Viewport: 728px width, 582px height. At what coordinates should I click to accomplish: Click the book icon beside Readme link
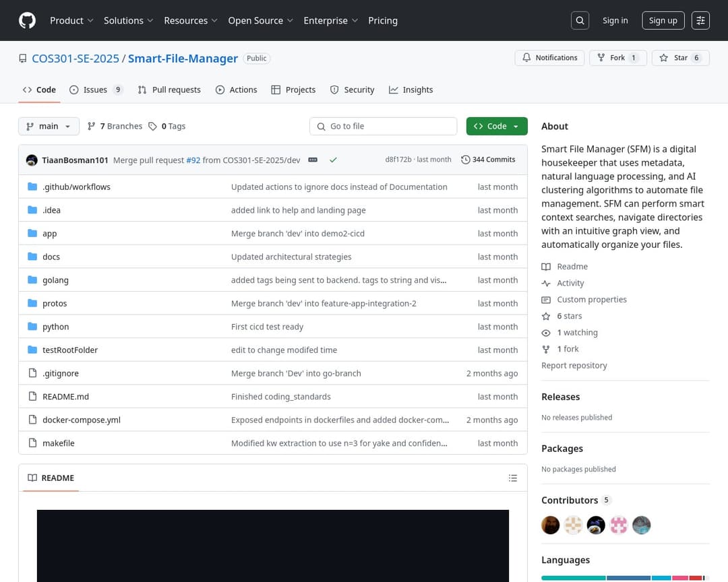point(546,266)
